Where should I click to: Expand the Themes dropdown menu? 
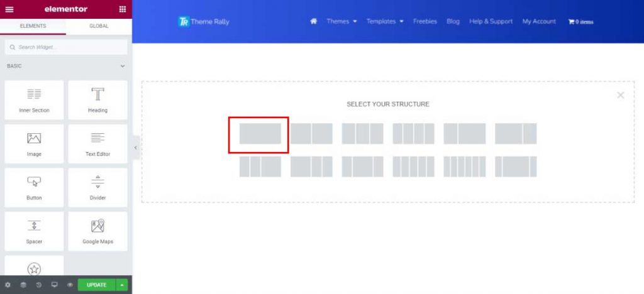[x=341, y=21]
